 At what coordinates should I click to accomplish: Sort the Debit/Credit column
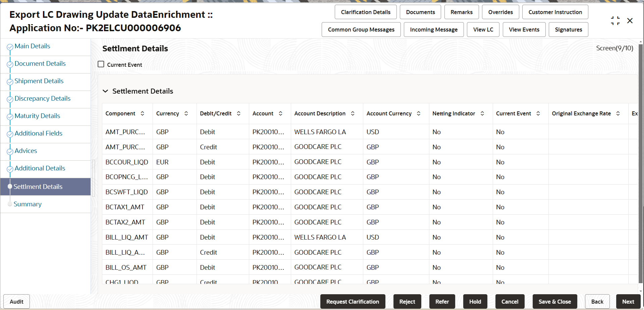[x=239, y=113]
